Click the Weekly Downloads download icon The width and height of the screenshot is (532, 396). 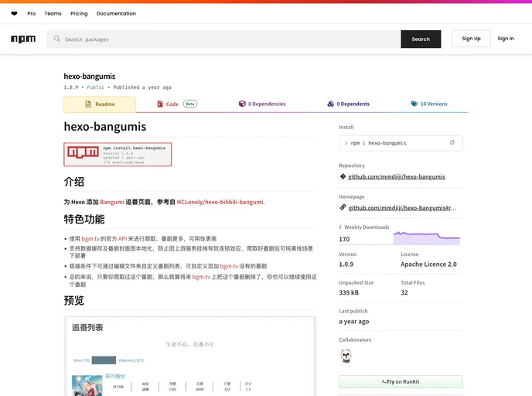[x=340, y=227]
